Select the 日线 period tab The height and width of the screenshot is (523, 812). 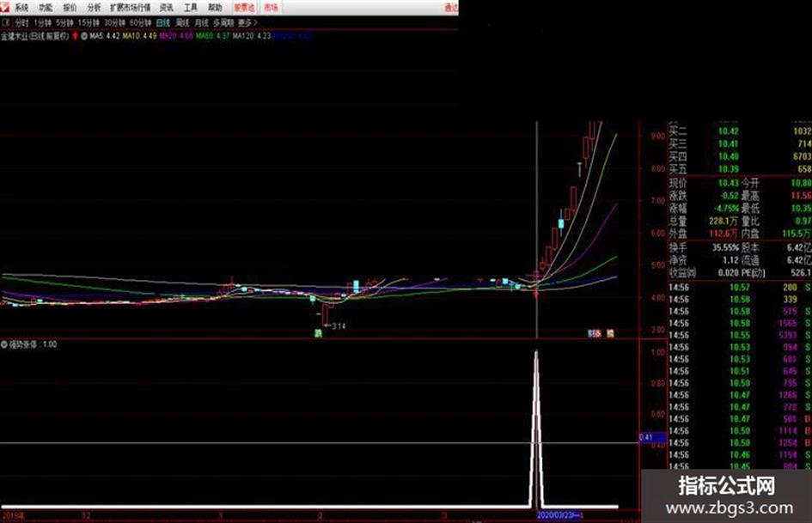[x=163, y=23]
